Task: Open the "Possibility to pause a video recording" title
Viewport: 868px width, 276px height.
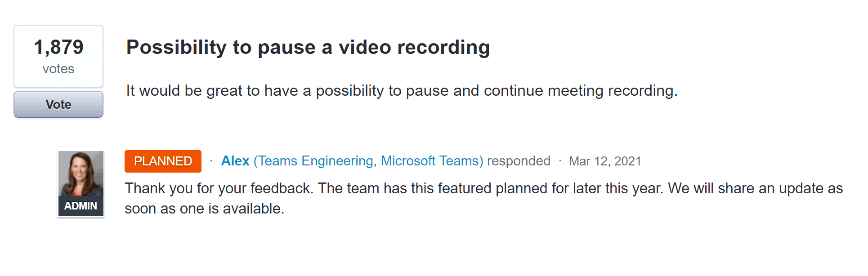Action: click(x=308, y=47)
